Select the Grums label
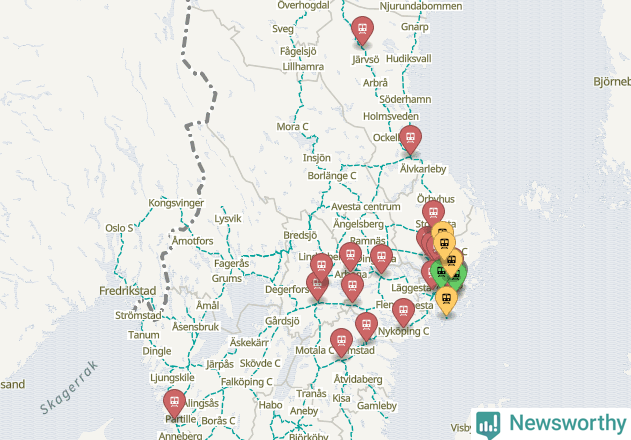Image resolution: width=631 pixels, height=440 pixels. point(227,279)
